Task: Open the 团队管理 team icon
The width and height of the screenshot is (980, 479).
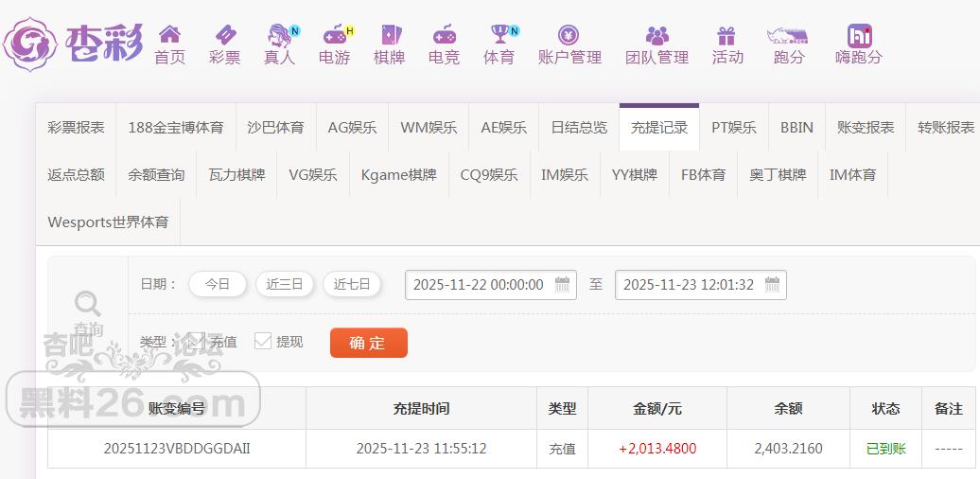Action: (656, 36)
